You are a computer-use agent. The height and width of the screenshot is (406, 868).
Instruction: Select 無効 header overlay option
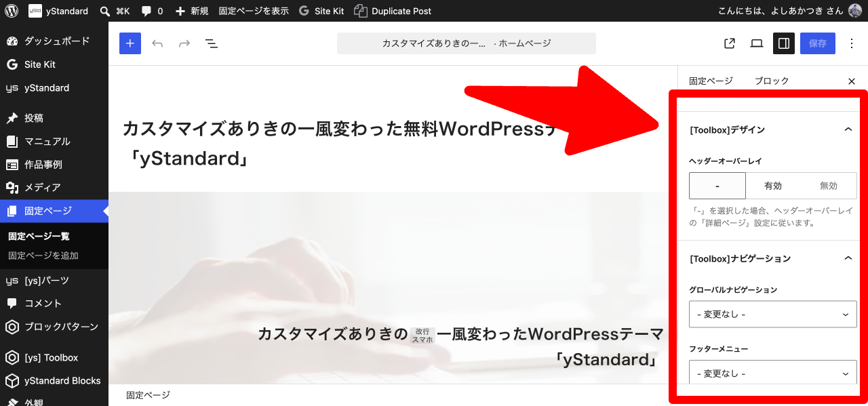(829, 186)
